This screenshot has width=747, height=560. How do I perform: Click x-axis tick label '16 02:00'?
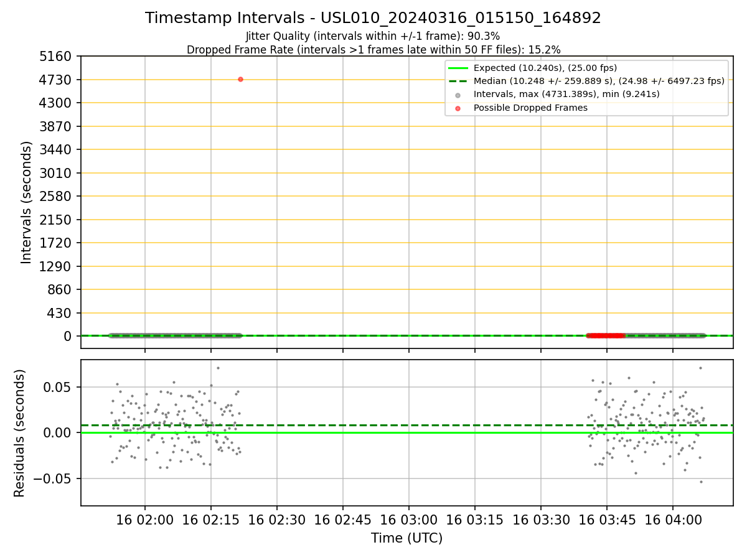pyautogui.click(x=145, y=520)
